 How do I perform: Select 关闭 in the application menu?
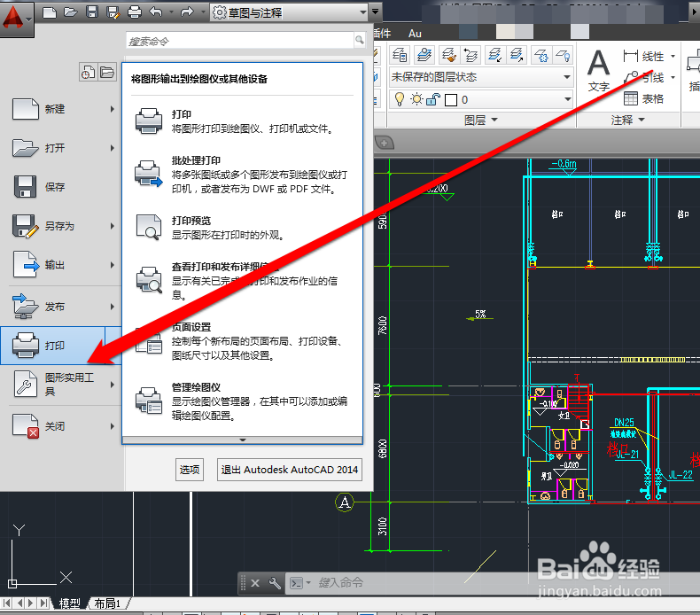pyautogui.click(x=61, y=426)
